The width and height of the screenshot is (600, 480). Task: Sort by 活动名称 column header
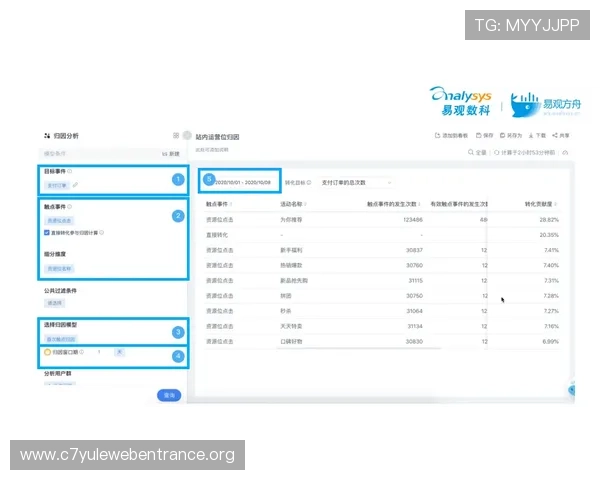[293, 204]
